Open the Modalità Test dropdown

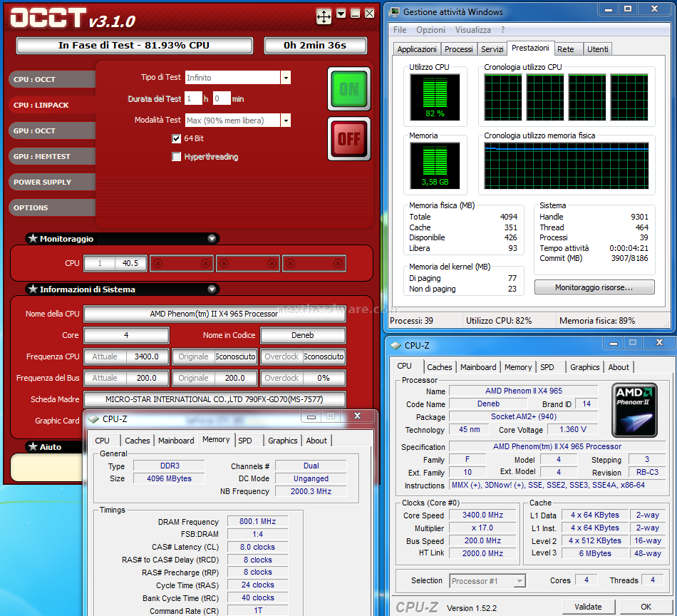click(x=285, y=120)
